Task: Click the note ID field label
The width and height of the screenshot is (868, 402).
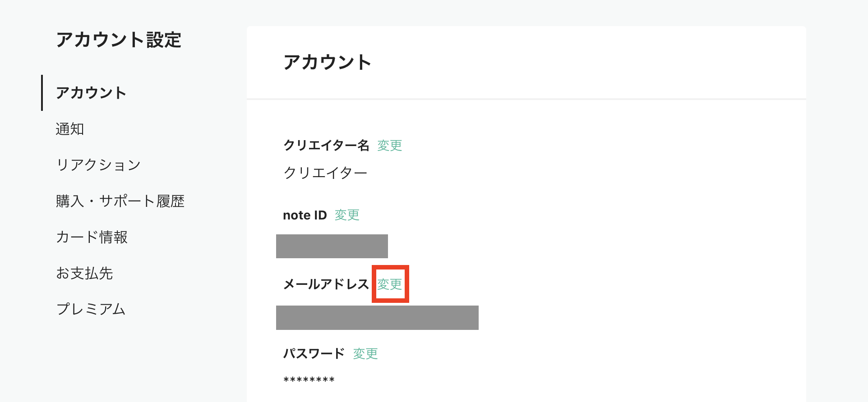Action: [x=305, y=215]
